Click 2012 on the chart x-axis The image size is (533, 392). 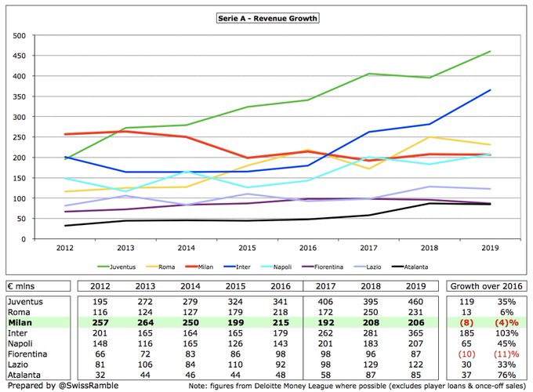tap(65, 248)
